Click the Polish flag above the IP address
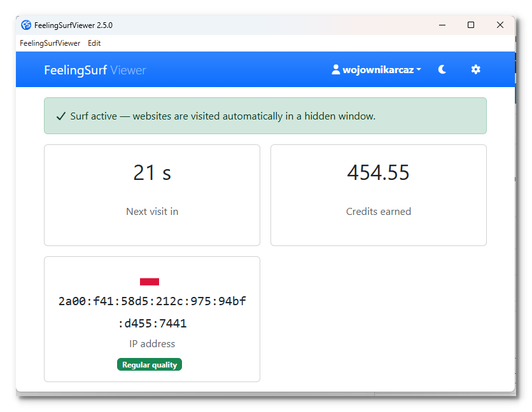 click(x=150, y=282)
